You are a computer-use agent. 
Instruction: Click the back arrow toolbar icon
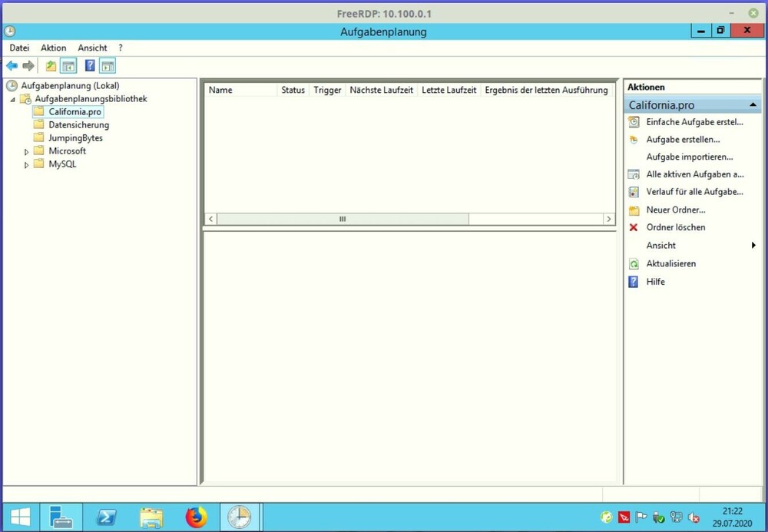pyautogui.click(x=12, y=66)
